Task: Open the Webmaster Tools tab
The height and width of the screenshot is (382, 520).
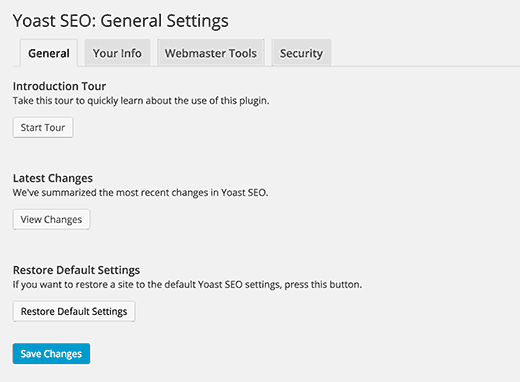Action: [211, 53]
